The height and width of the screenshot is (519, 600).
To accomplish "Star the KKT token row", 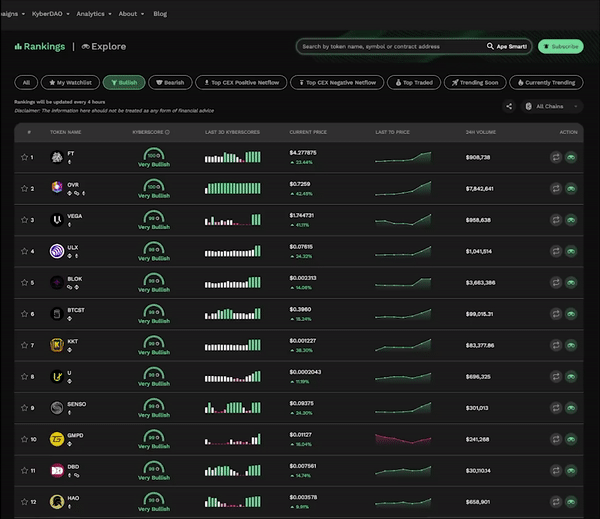I will click(x=24, y=346).
